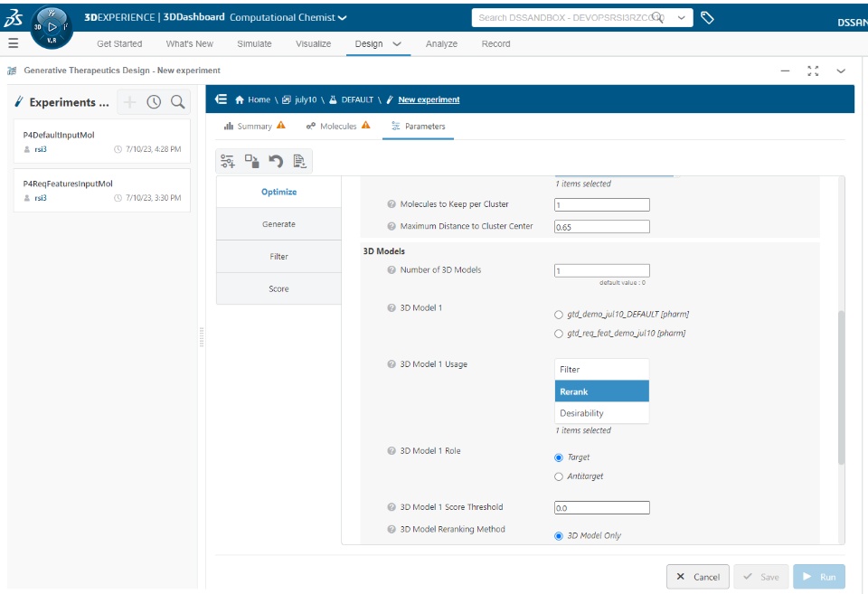Select gtd_req_feat_demo_jul10 [pharm] radio
The width and height of the screenshot is (868, 594).
[559, 334]
